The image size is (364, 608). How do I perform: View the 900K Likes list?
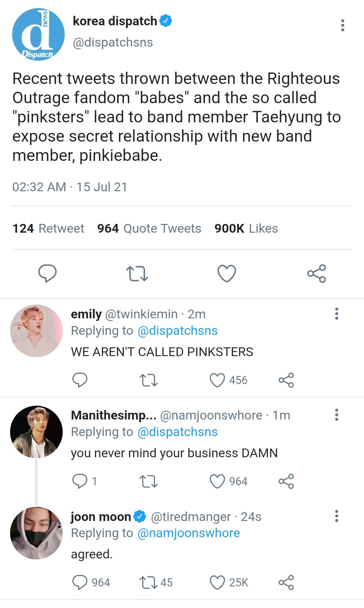pyautogui.click(x=246, y=228)
